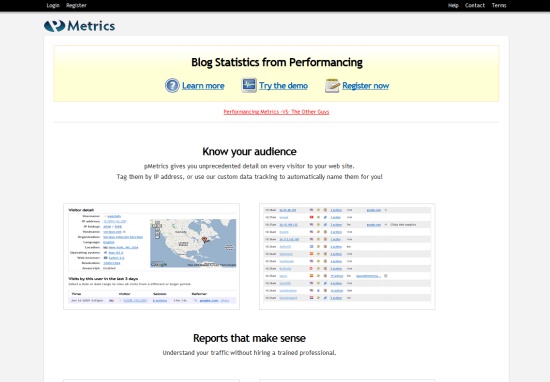Follow the Learn more link

point(203,86)
